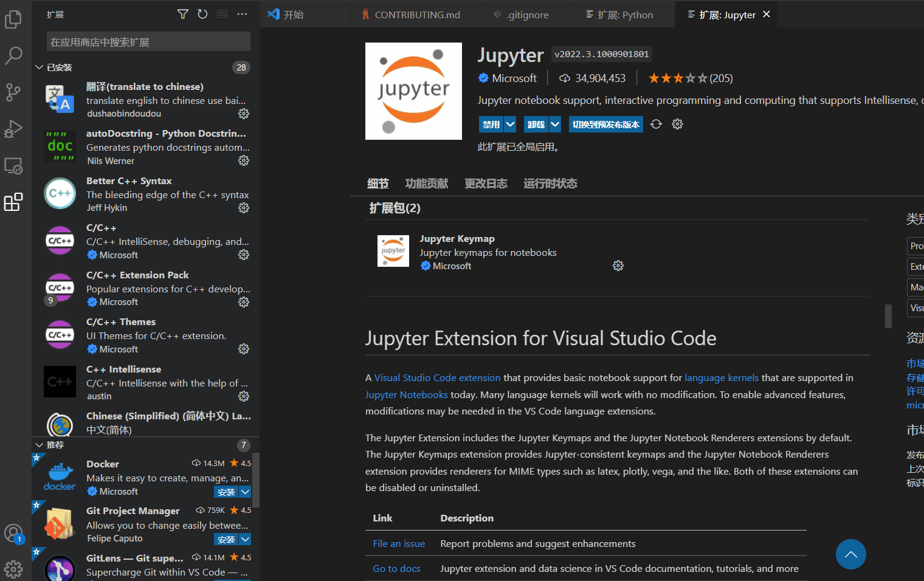Click the star rating (205)
Viewport: 924px width, 581px height.
click(x=691, y=78)
